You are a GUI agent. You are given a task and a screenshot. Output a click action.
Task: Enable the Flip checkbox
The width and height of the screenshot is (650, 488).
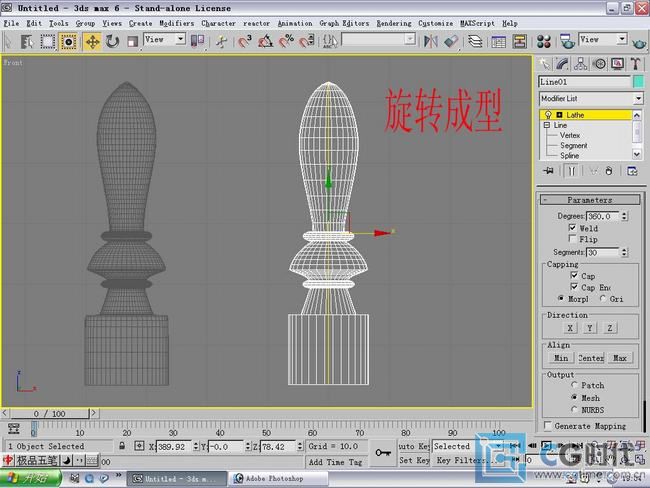(x=572, y=239)
